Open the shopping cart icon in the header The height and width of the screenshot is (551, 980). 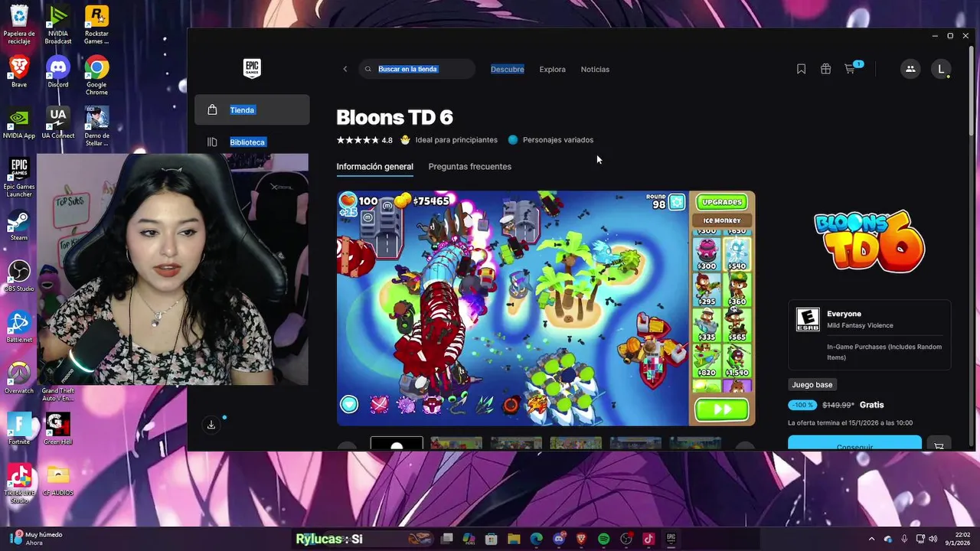pyautogui.click(x=851, y=68)
